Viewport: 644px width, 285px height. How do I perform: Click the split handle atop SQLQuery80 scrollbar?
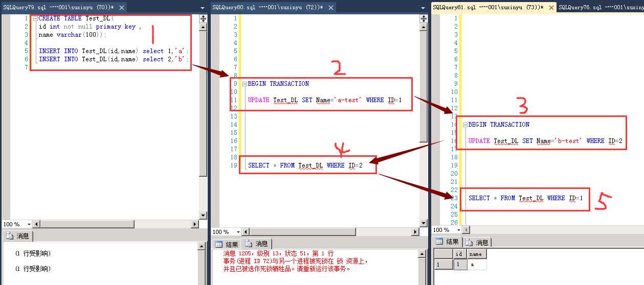423,18
